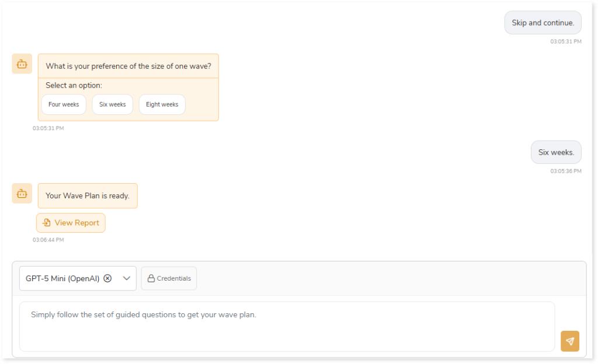
Task: Click the "Your Wave Plan is ready." message
Action: (x=88, y=196)
